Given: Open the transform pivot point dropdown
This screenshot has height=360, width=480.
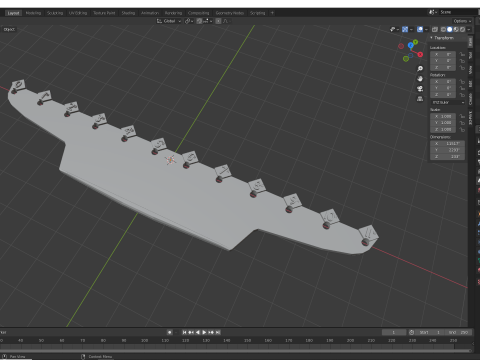Looking at the screenshot, I should click(x=189, y=21).
